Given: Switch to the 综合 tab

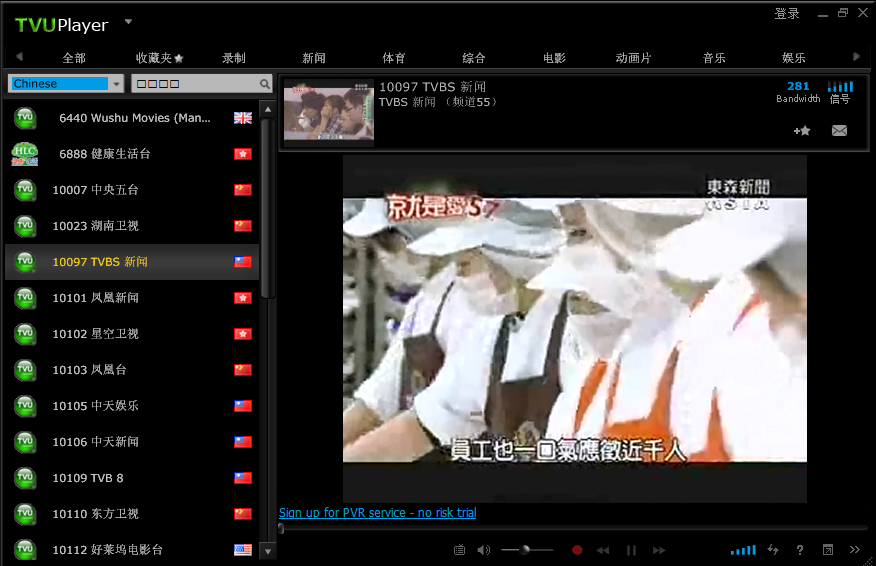Looking at the screenshot, I should tap(474, 58).
